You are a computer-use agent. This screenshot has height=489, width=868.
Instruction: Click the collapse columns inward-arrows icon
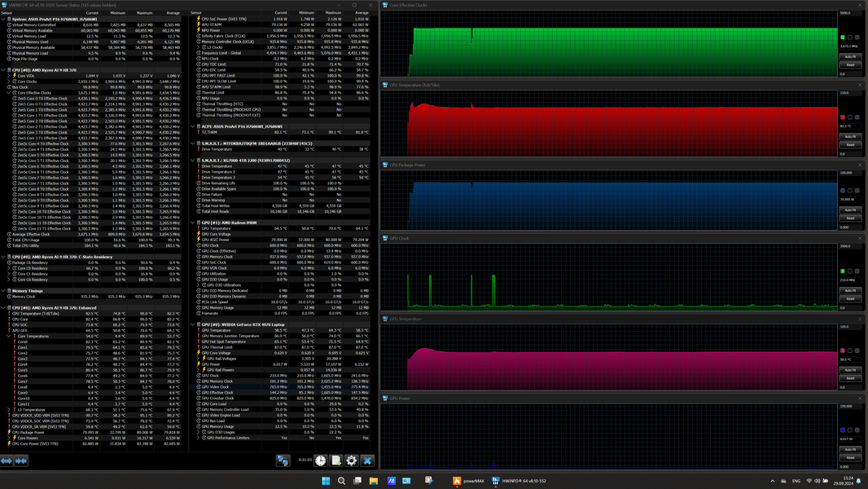pos(21,460)
